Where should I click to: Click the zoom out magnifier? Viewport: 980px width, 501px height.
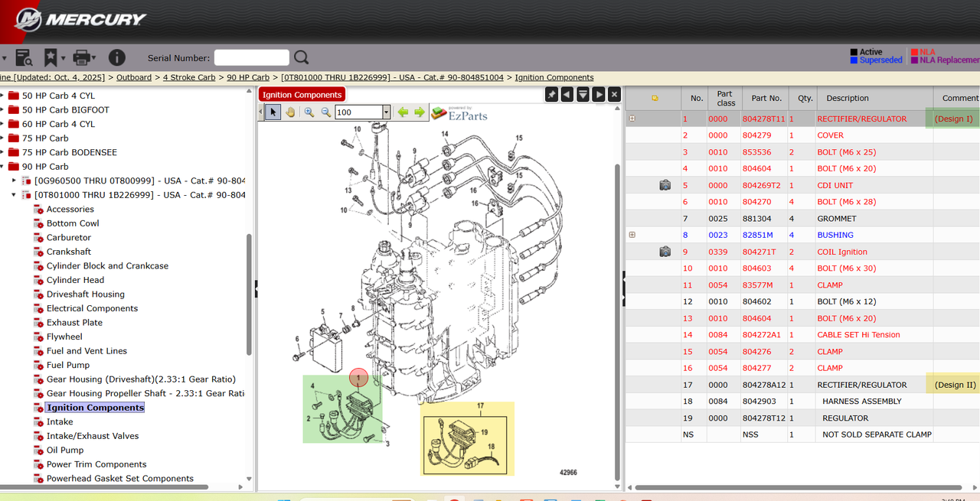click(325, 112)
